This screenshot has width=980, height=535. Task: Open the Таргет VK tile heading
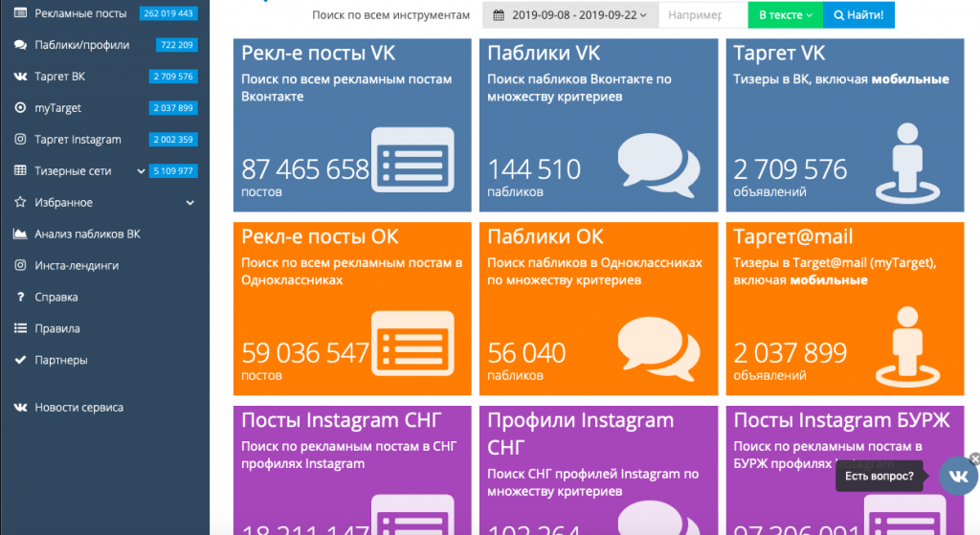pos(779,54)
